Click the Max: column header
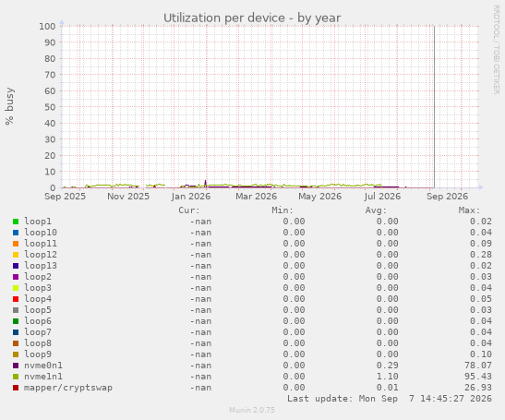This screenshot has height=420, width=505. [x=469, y=210]
